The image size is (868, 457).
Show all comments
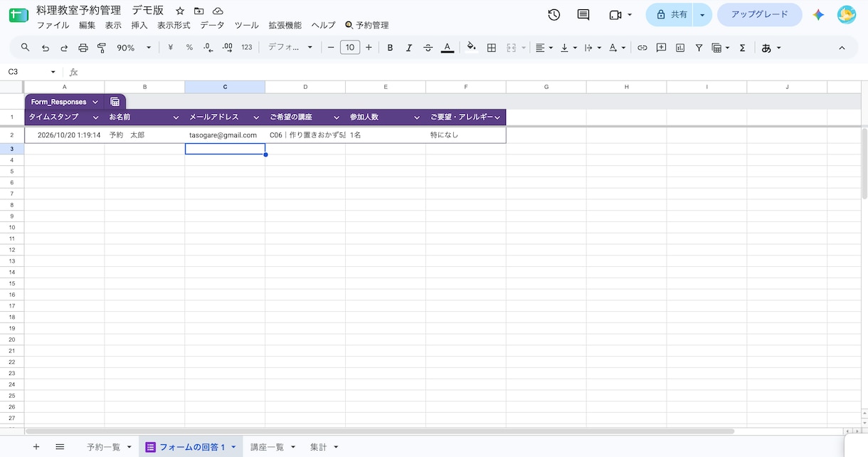(x=583, y=15)
